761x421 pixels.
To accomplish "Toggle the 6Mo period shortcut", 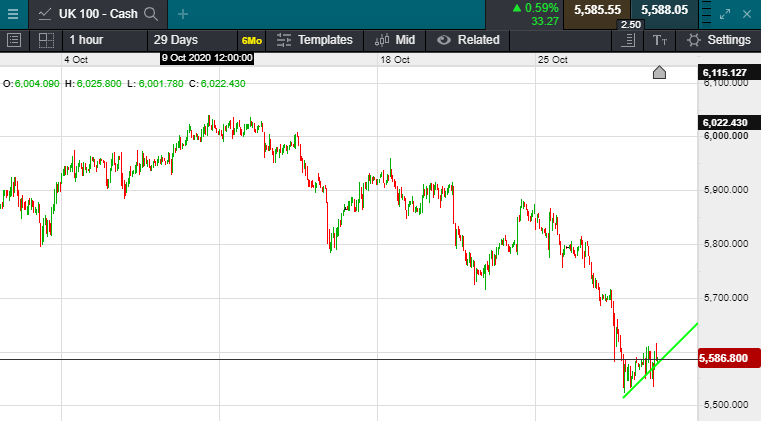I will click(251, 40).
